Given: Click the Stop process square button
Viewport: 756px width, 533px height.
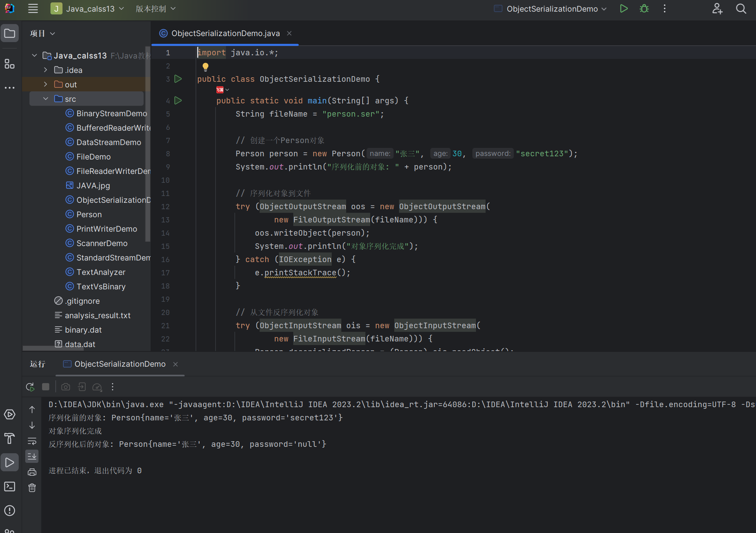Looking at the screenshot, I should pos(46,387).
